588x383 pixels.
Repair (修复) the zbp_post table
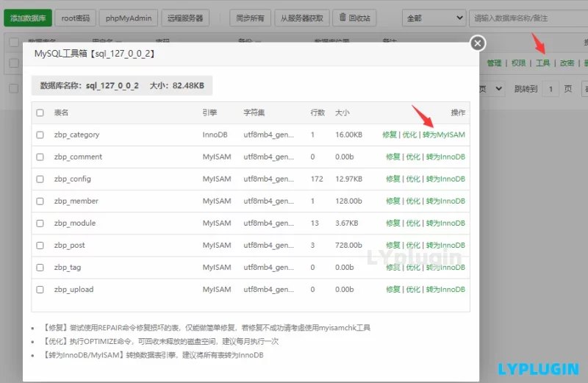click(393, 246)
